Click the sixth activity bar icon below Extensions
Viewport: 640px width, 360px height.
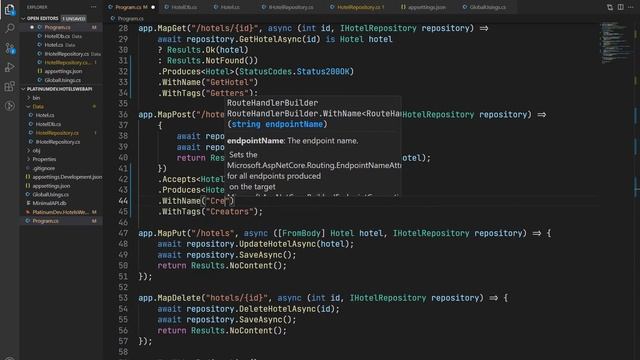click(x=9, y=106)
